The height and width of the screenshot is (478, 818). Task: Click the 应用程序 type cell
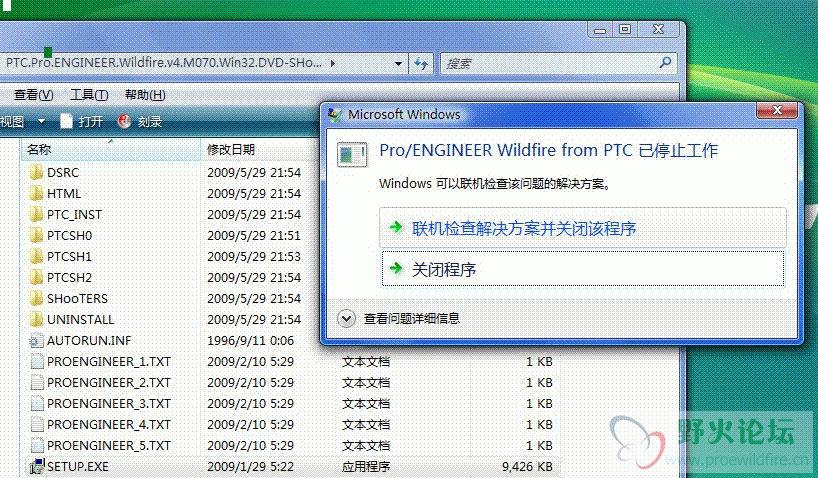click(366, 467)
